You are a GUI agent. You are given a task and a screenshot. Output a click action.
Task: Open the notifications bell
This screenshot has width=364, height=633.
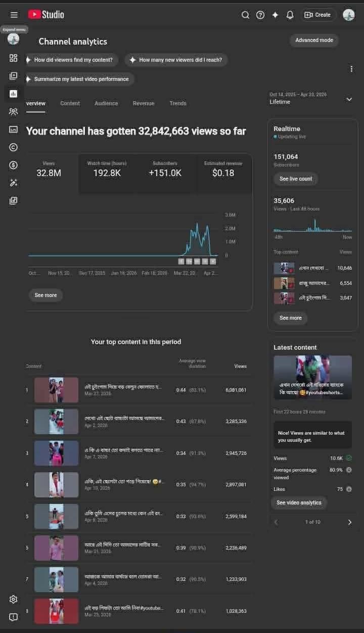coord(290,15)
